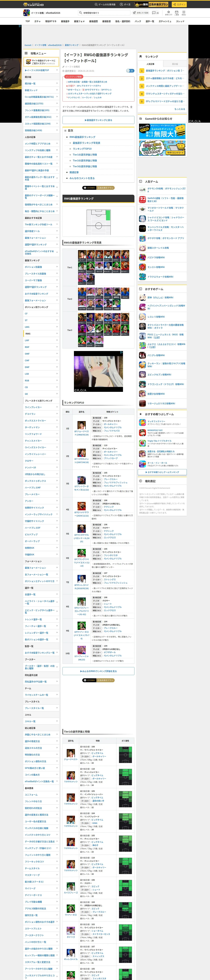Open ゲームの仕事多数 link in top bar
Viewport: 210px width, 980px height.
click(x=105, y=5)
